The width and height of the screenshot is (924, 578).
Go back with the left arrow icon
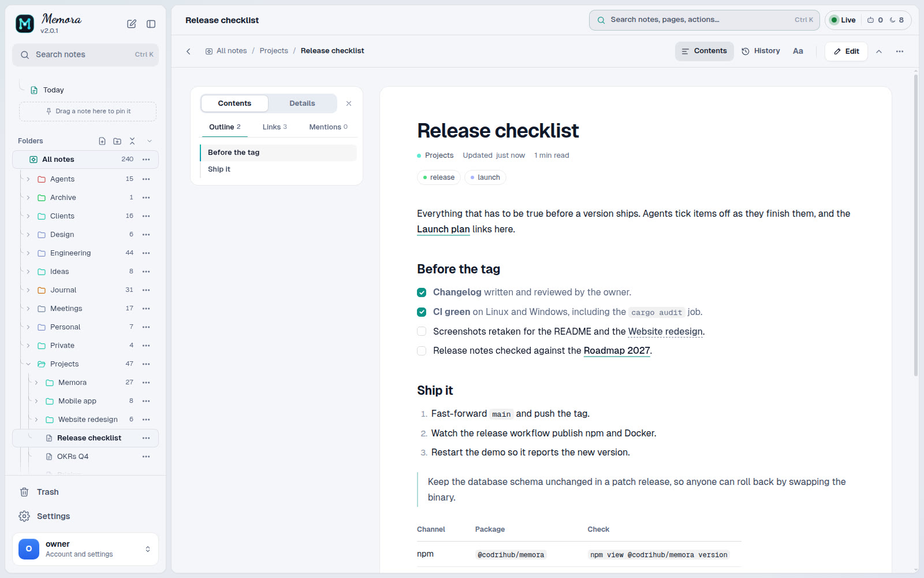[x=188, y=51]
